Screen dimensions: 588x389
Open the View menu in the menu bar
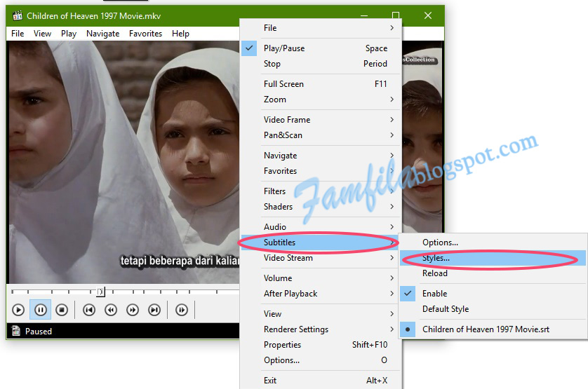pyautogui.click(x=42, y=34)
